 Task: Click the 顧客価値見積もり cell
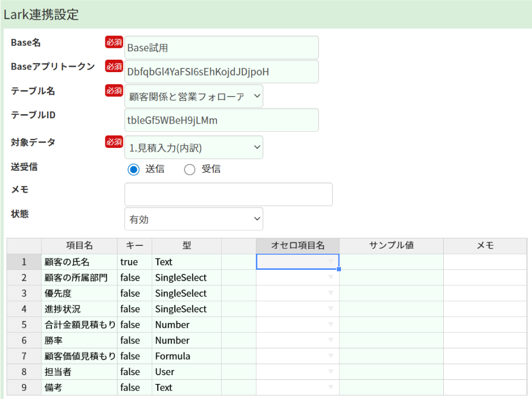tap(79, 356)
